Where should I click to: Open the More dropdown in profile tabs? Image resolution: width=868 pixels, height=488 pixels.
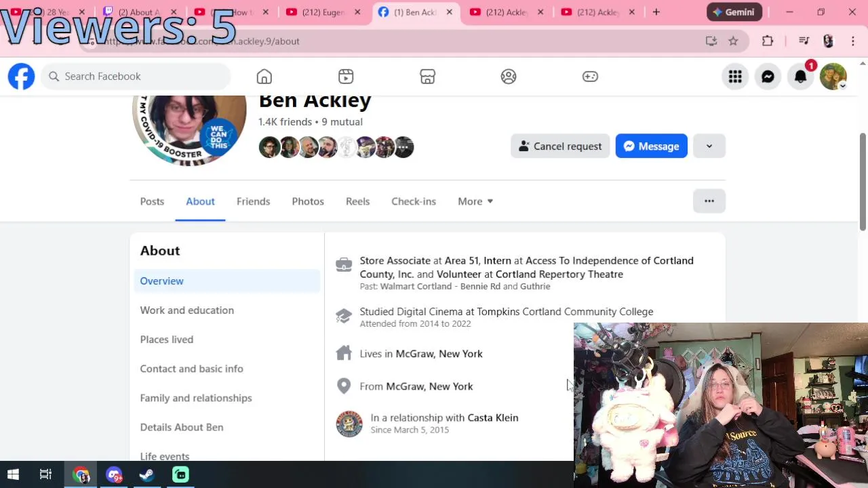coord(475,201)
